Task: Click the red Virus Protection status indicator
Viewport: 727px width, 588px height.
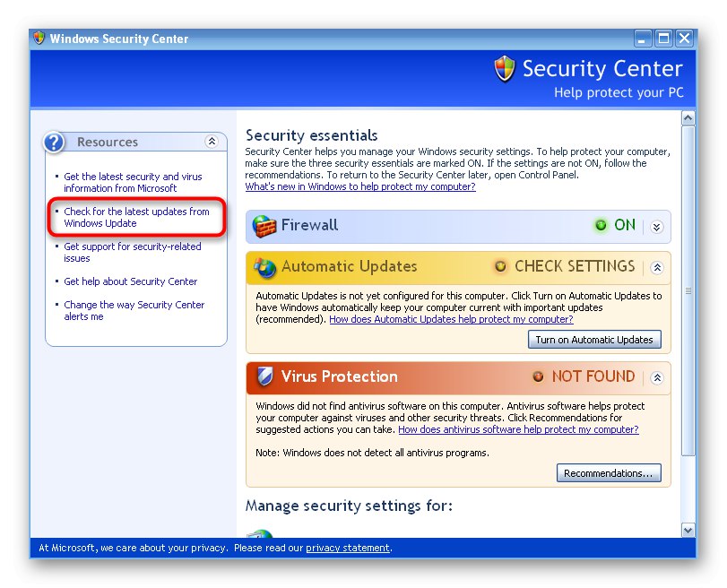Action: coord(538,377)
